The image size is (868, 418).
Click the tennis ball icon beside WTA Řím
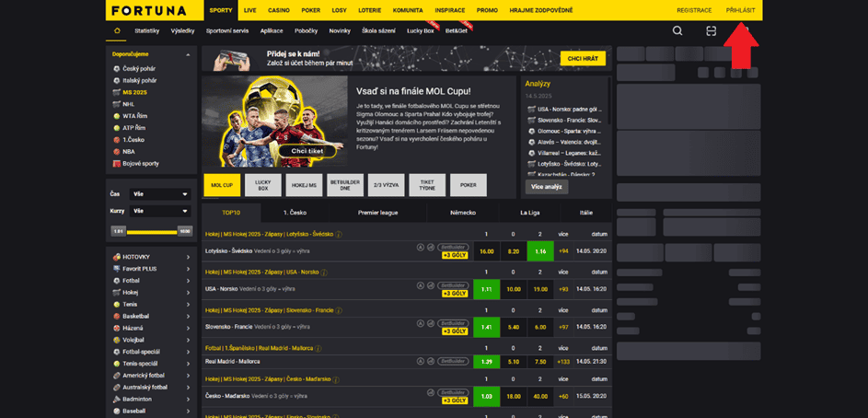tap(116, 116)
